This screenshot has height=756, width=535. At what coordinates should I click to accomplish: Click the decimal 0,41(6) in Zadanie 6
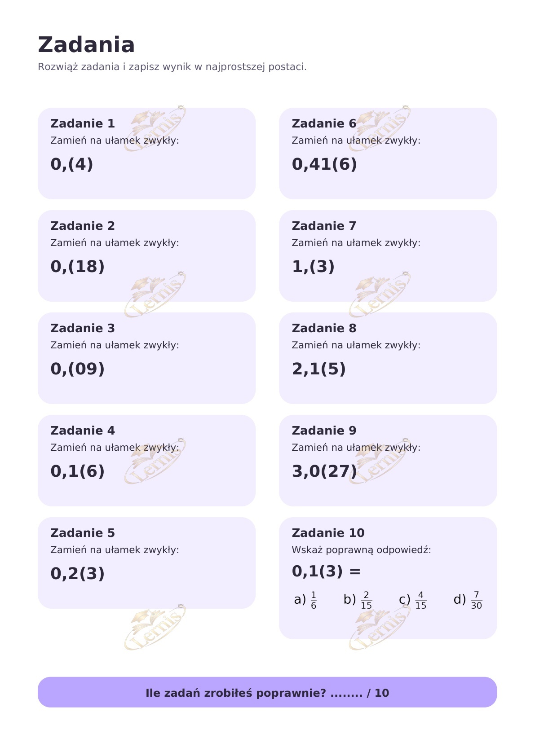point(324,164)
